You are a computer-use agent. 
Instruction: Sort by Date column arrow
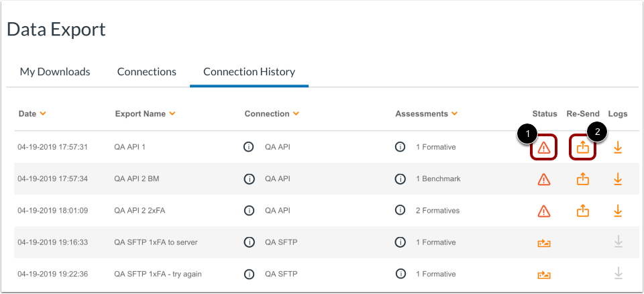[43, 114]
